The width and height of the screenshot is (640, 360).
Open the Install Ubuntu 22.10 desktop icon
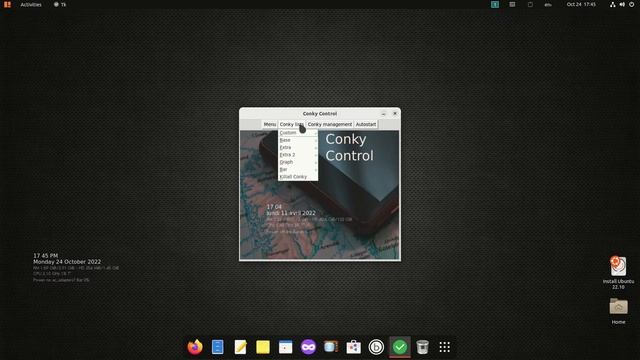(618, 272)
